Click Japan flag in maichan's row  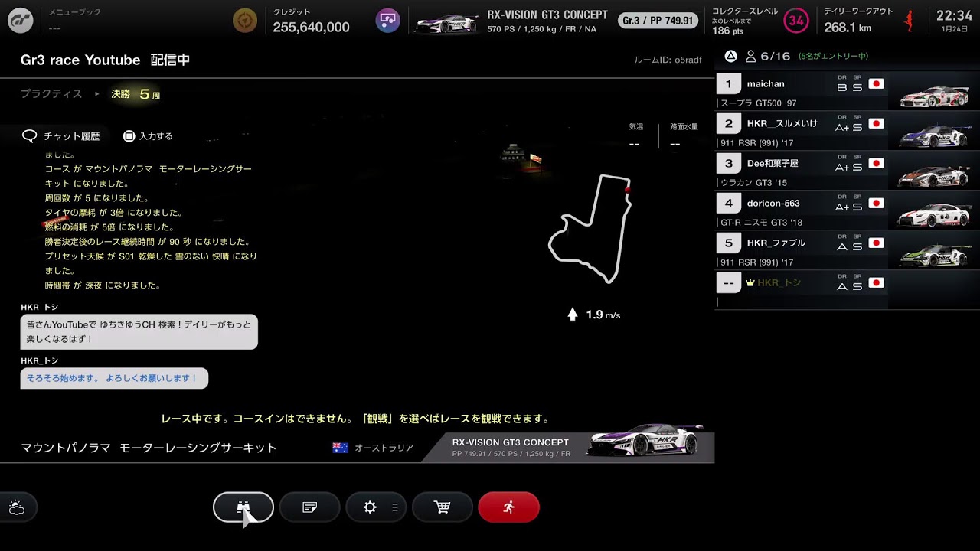pos(877,84)
